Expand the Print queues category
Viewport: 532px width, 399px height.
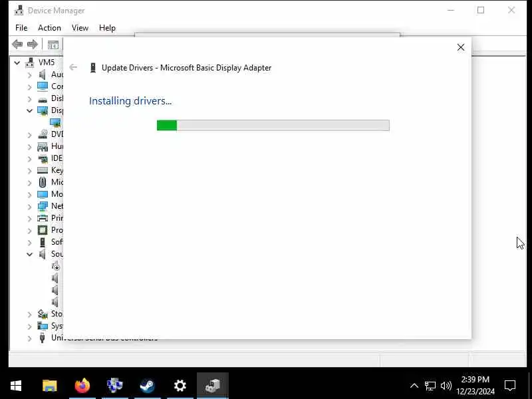(29, 219)
